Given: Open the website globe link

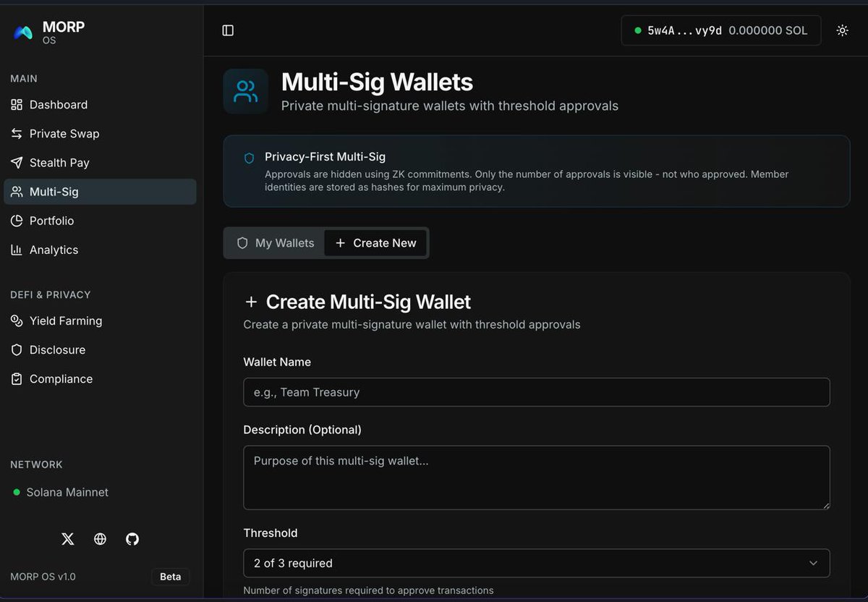Looking at the screenshot, I should pyautogui.click(x=100, y=539).
